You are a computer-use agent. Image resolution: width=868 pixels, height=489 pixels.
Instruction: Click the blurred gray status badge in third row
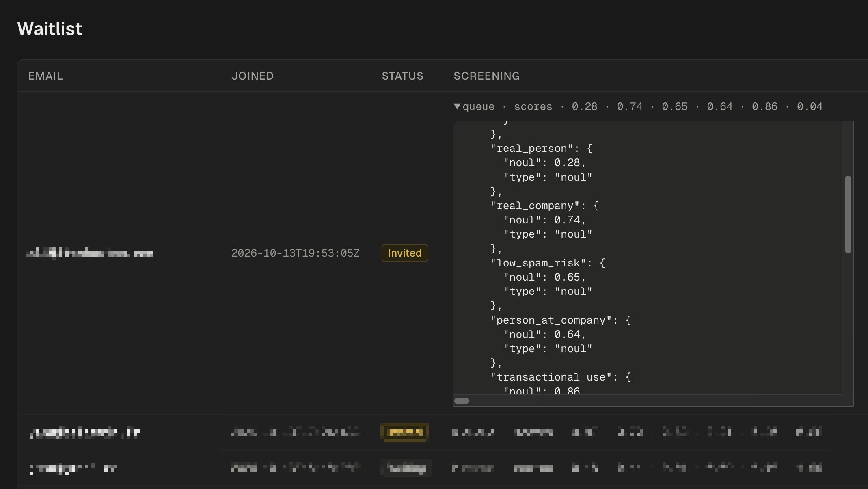coord(406,468)
